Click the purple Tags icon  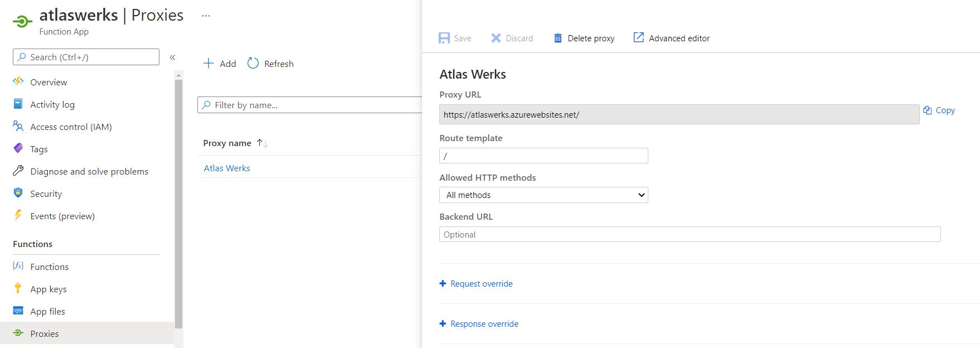tap(18, 148)
